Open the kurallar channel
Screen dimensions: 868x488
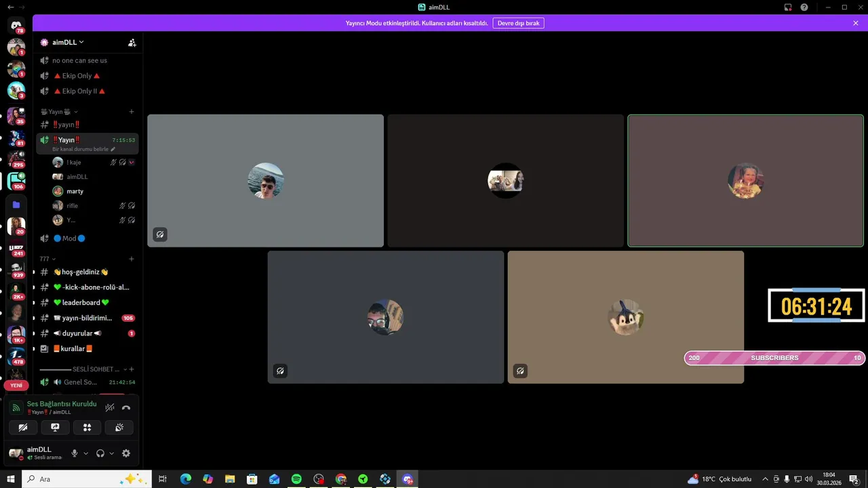coord(87,348)
